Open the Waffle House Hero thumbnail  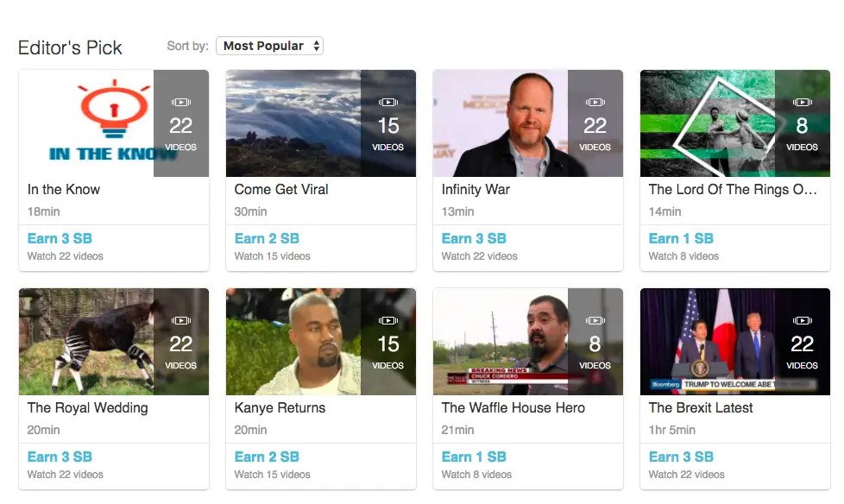pyautogui.click(x=528, y=342)
